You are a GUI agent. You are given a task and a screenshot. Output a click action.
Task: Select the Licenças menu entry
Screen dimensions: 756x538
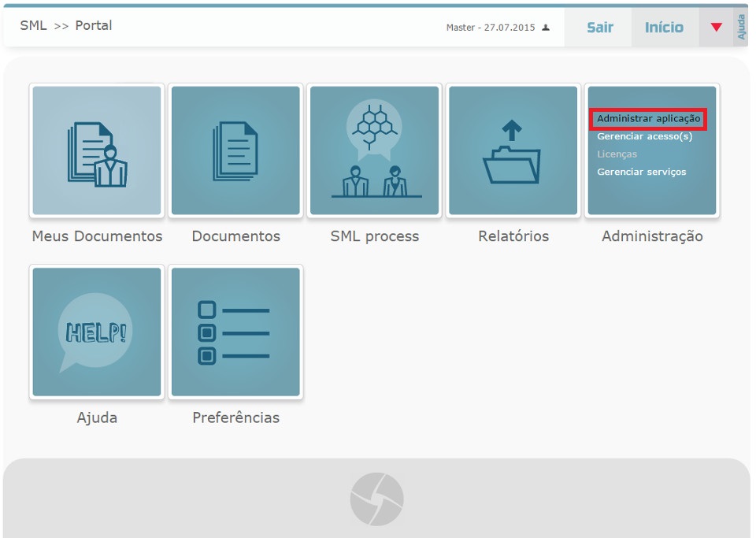click(617, 154)
